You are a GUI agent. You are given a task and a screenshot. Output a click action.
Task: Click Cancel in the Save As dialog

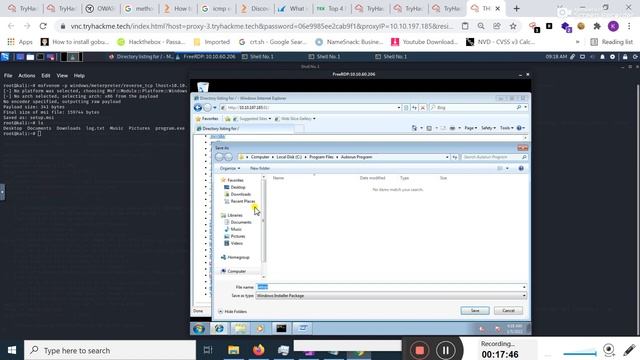508,311
